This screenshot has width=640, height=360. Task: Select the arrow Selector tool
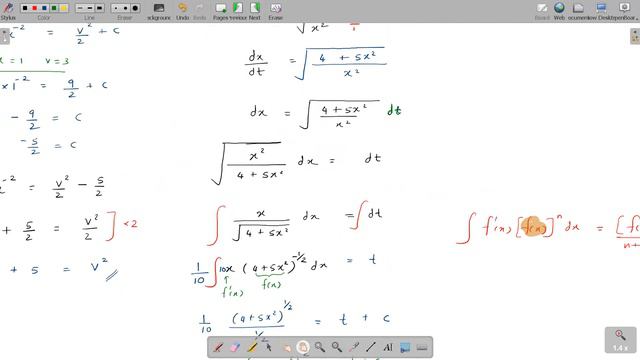(x=269, y=347)
